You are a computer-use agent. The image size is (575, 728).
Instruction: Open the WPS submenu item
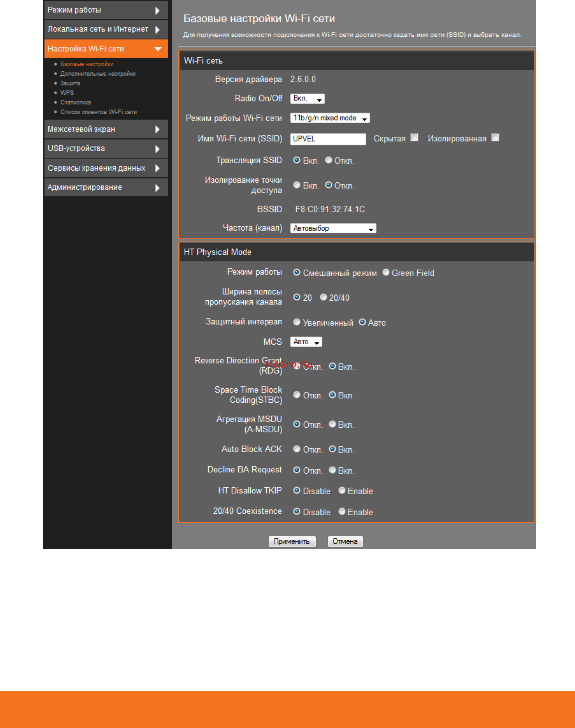[67, 93]
